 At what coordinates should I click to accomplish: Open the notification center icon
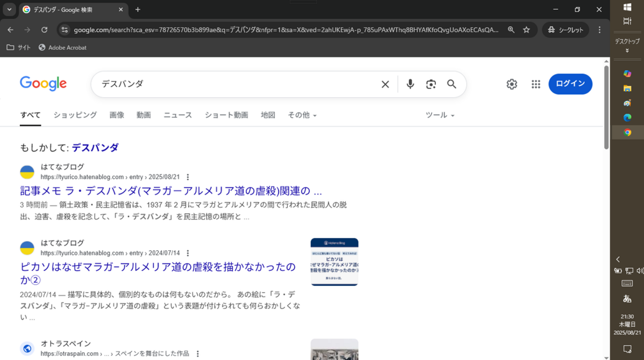627,349
